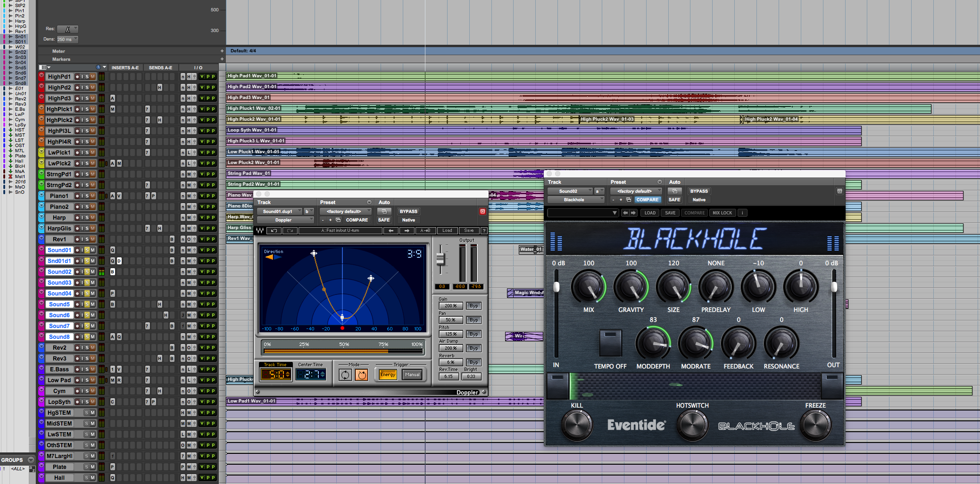Click Blackhole next preset arrow
Viewport: 980px width, 484px height.
click(x=633, y=213)
